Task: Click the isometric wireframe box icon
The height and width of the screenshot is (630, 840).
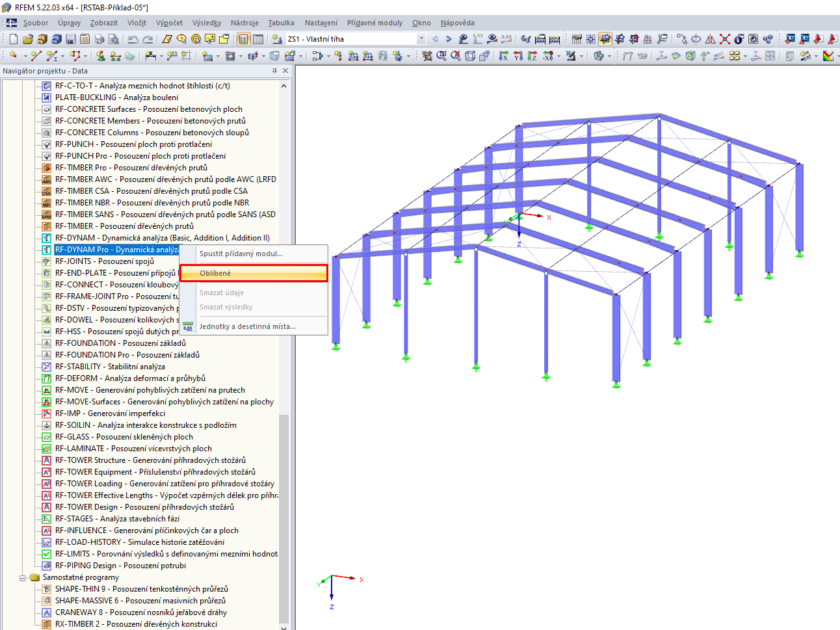Action: pyautogui.click(x=470, y=56)
